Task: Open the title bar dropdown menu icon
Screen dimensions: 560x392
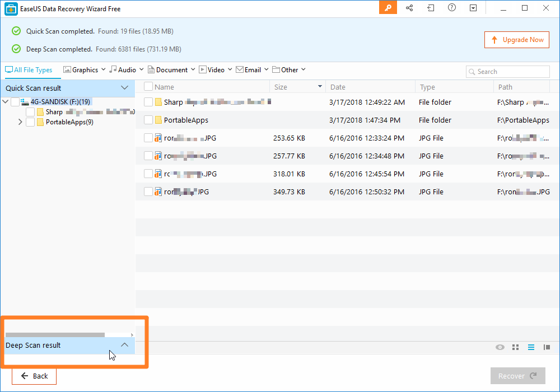Action: (x=473, y=8)
